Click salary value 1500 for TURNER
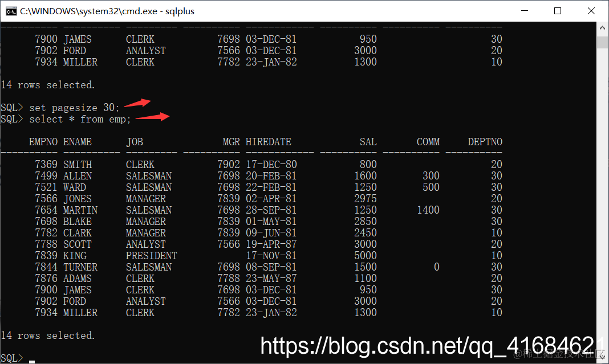Viewport: 609px width, 364px height. coord(366,267)
